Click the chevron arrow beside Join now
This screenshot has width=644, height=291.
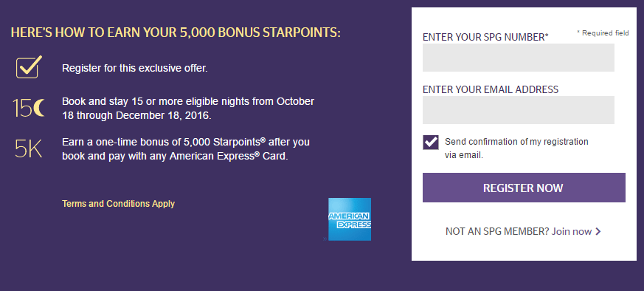pyautogui.click(x=598, y=231)
